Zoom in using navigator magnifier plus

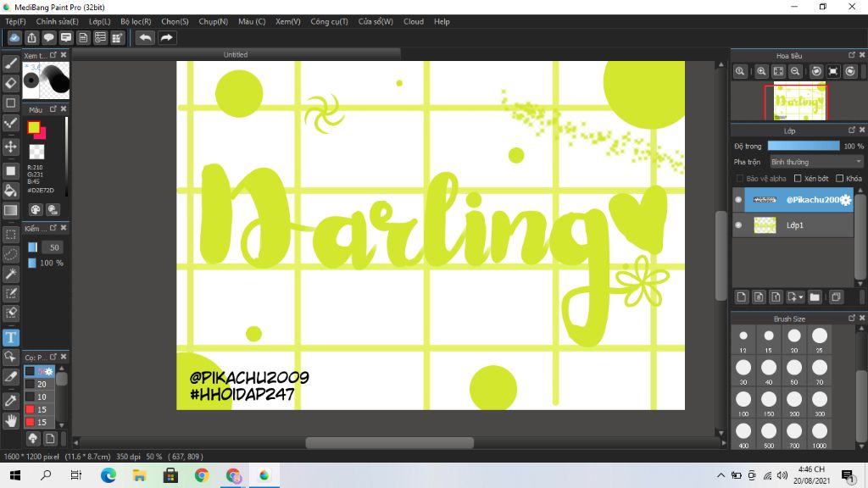click(762, 71)
